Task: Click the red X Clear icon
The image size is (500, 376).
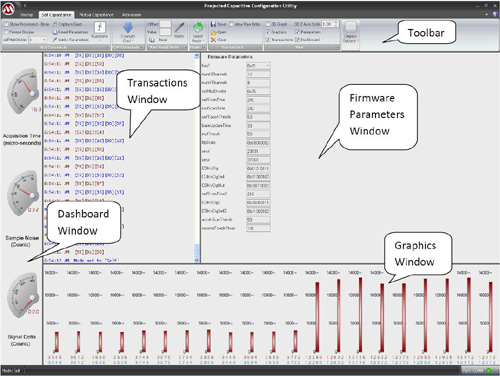Action: pyautogui.click(x=213, y=40)
